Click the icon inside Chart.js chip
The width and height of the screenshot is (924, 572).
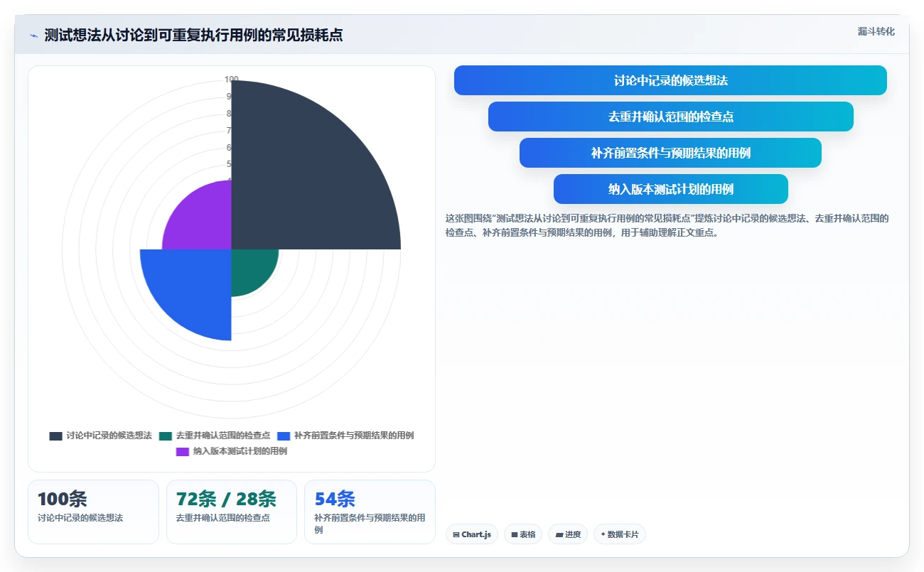(456, 534)
